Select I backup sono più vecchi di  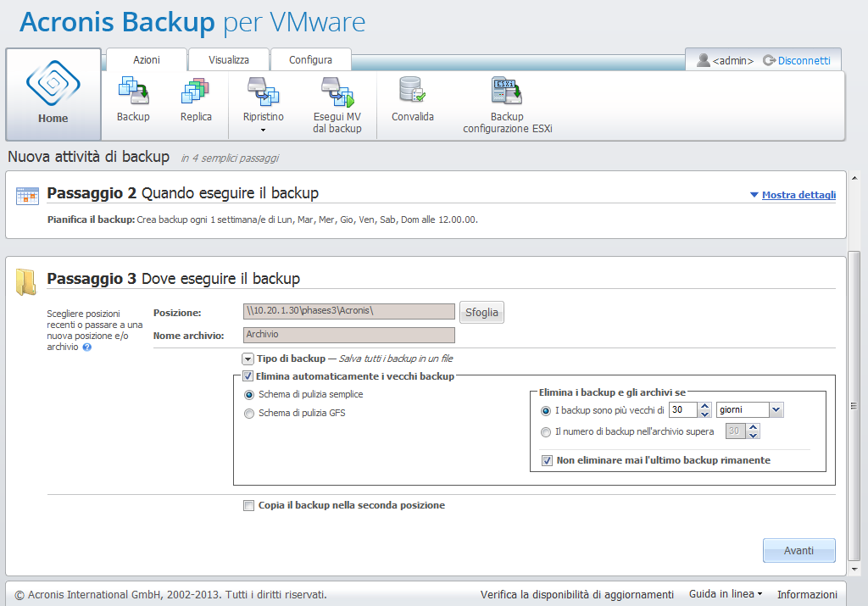pyautogui.click(x=546, y=411)
